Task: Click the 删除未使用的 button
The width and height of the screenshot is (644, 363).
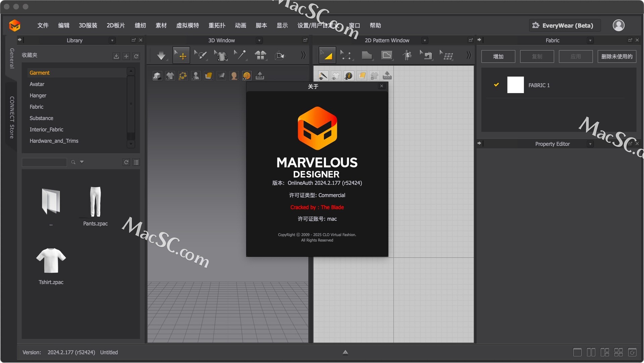Action: [617, 57]
